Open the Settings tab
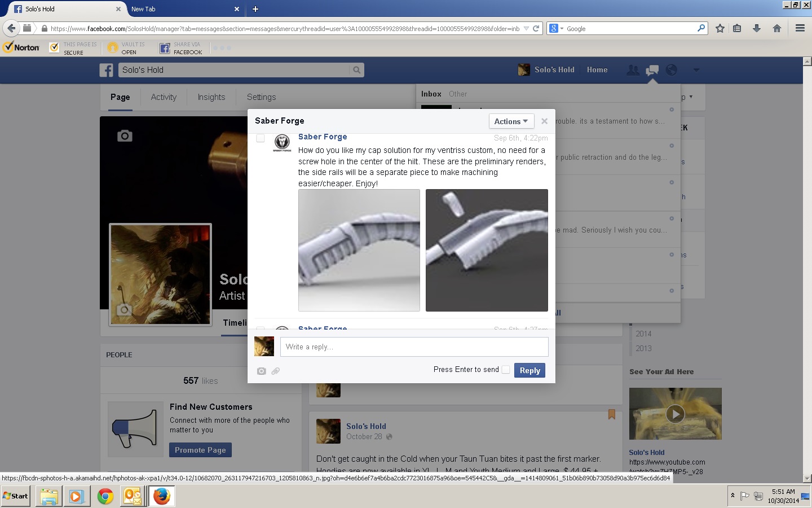This screenshot has height=508, width=812. point(262,97)
